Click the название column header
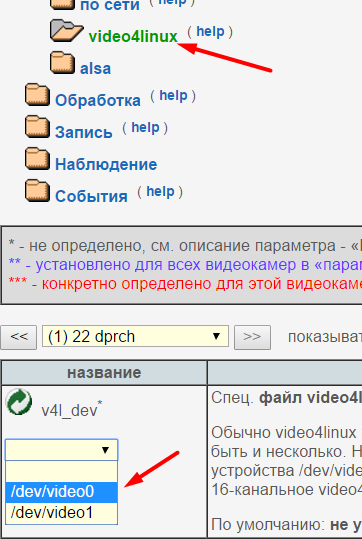 pyautogui.click(x=104, y=373)
